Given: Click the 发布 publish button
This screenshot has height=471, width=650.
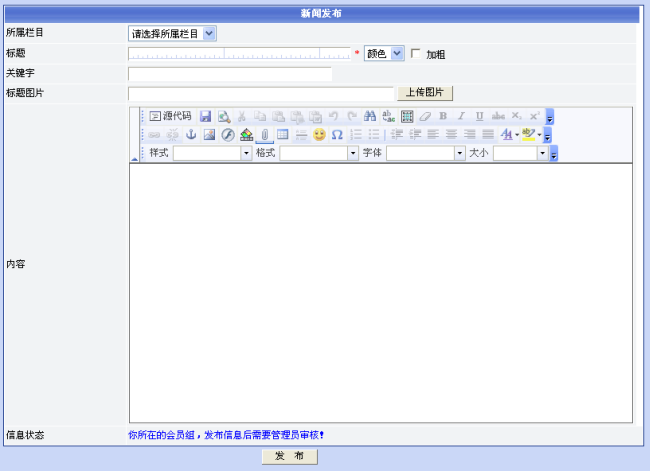Looking at the screenshot, I should [290, 456].
